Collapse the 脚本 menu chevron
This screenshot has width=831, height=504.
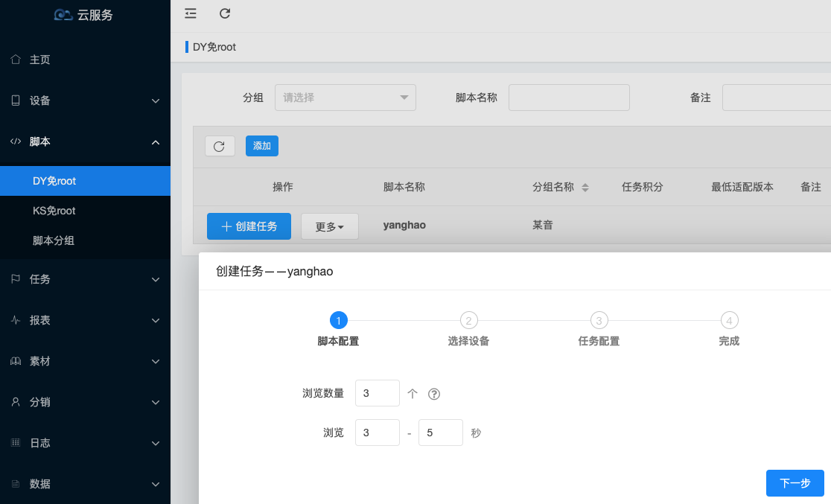pos(156,142)
